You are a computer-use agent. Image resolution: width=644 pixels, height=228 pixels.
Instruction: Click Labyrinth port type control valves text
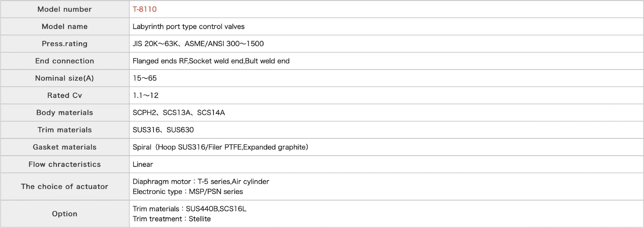click(x=188, y=26)
